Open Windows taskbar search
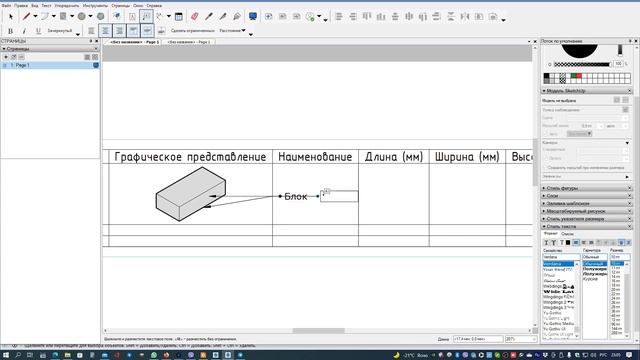Image resolution: width=640 pixels, height=360 pixels. click(18, 355)
